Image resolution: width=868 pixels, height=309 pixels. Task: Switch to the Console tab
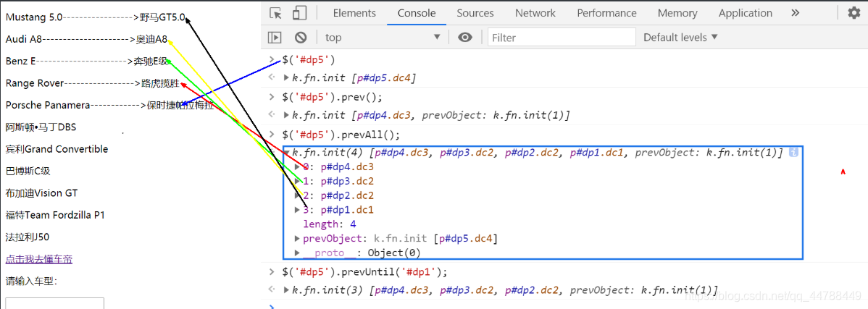click(x=417, y=13)
